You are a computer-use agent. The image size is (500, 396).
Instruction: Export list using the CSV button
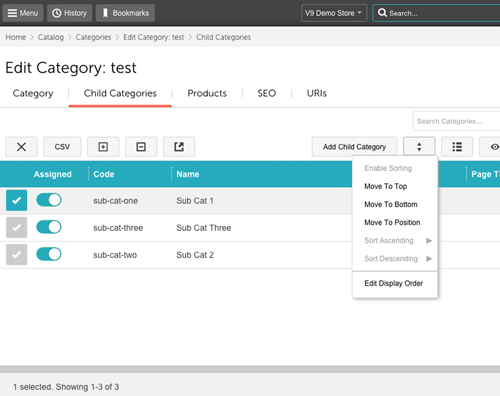coord(62,147)
